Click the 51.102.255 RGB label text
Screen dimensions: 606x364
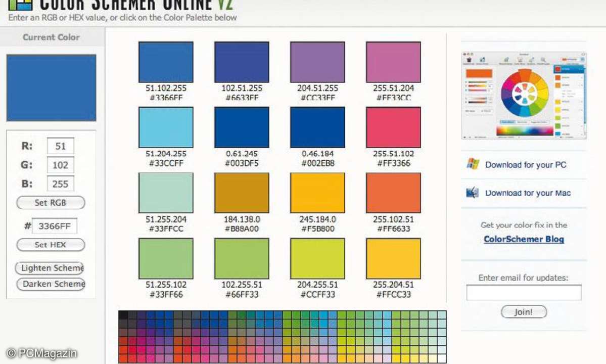(x=166, y=88)
